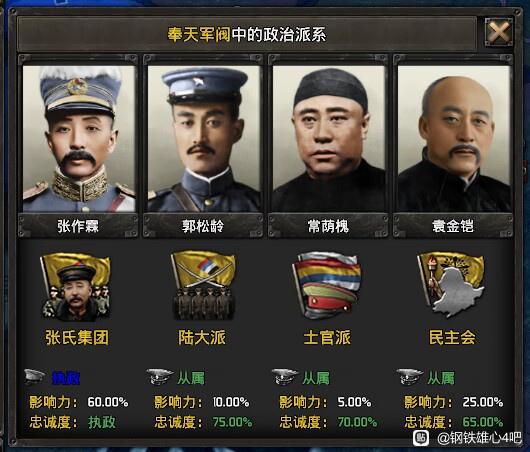This screenshot has height=452, width=530.
Task: Select 常荫槐 portrait
Action: pyautogui.click(x=329, y=139)
